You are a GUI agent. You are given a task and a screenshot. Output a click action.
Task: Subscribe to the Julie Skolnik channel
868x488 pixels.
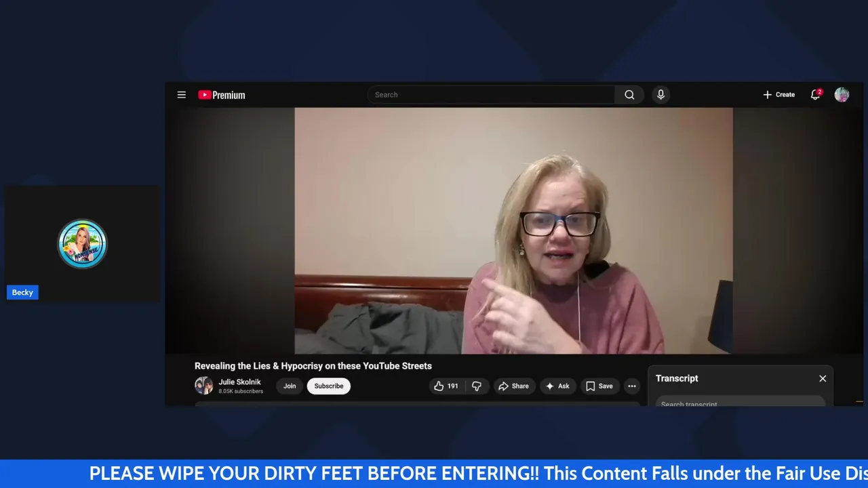point(329,386)
